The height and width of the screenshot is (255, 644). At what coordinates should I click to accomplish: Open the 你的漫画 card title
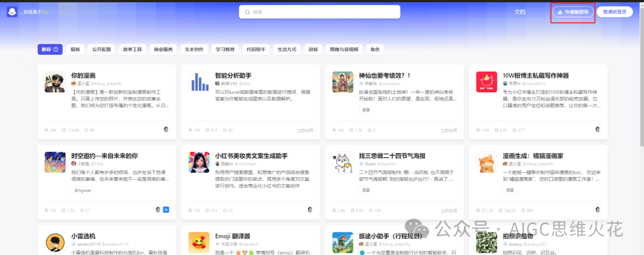(83, 76)
